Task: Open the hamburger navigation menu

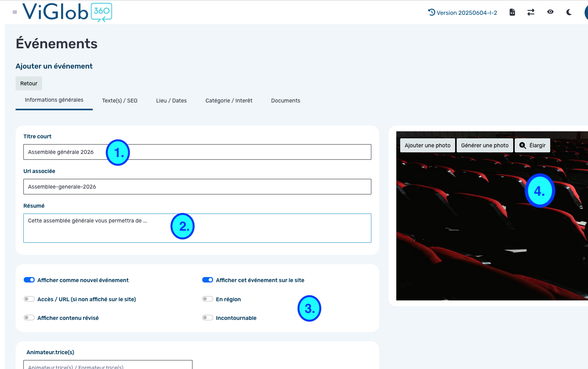Action: pos(15,12)
